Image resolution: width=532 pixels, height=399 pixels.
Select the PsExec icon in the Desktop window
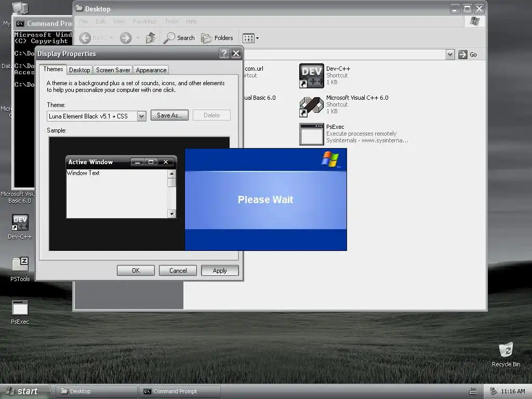point(312,134)
